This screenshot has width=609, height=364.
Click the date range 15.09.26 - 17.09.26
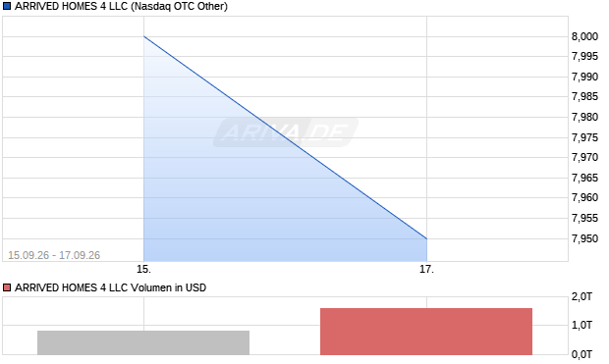click(54, 255)
